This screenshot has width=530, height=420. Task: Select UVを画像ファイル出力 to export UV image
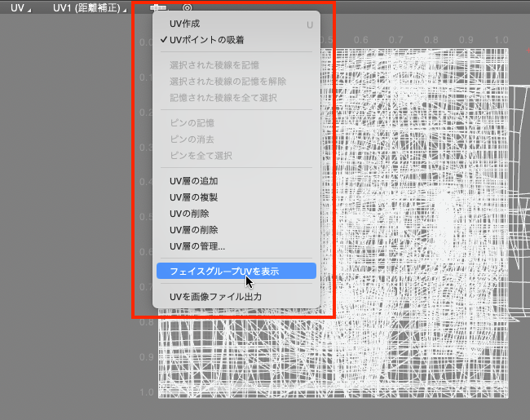tap(215, 297)
